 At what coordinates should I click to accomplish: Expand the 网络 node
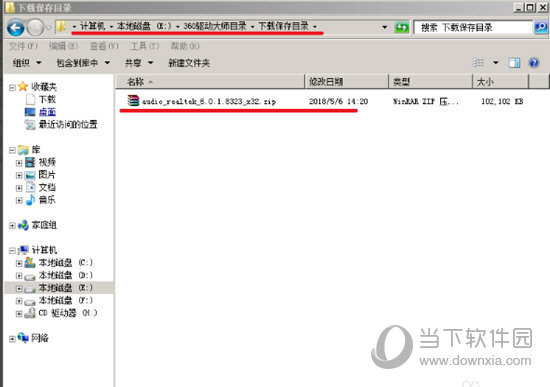coord(12,339)
